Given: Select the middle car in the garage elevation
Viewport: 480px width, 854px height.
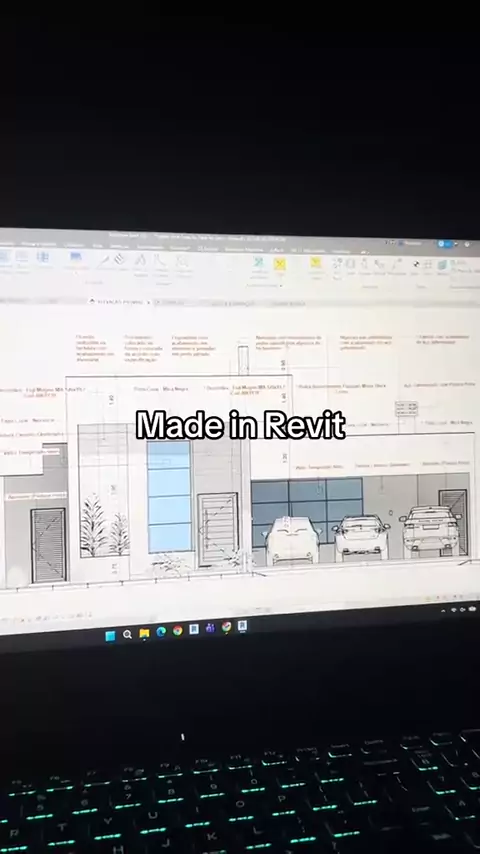Looking at the screenshot, I should click(x=361, y=537).
